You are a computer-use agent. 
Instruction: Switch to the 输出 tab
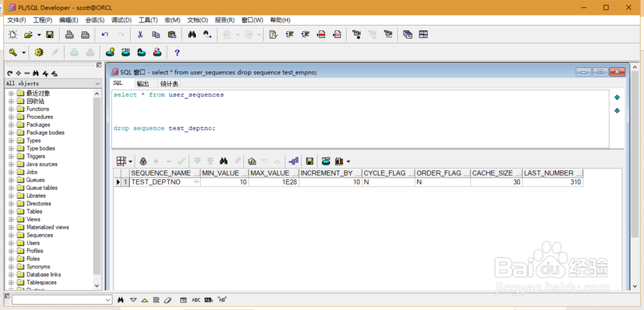(x=143, y=84)
